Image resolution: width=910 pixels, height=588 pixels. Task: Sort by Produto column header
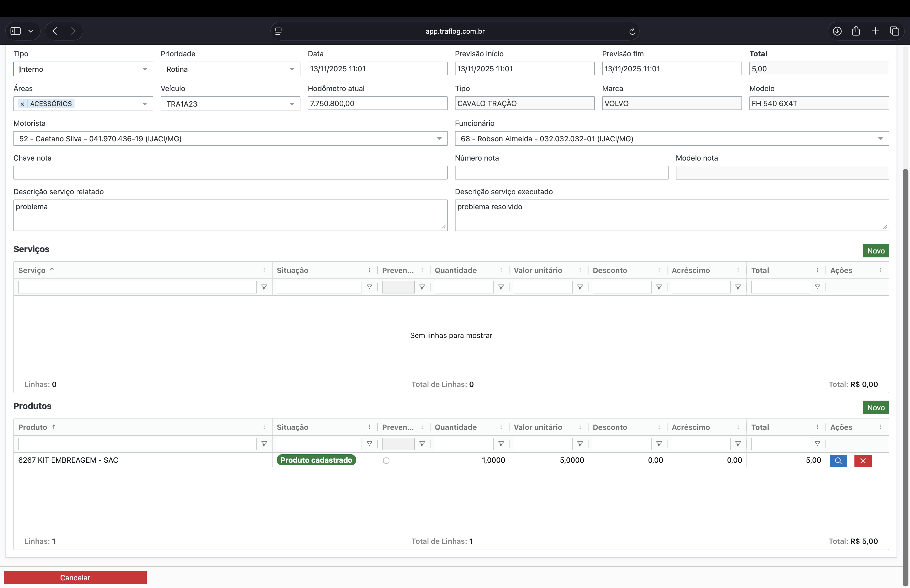33,427
